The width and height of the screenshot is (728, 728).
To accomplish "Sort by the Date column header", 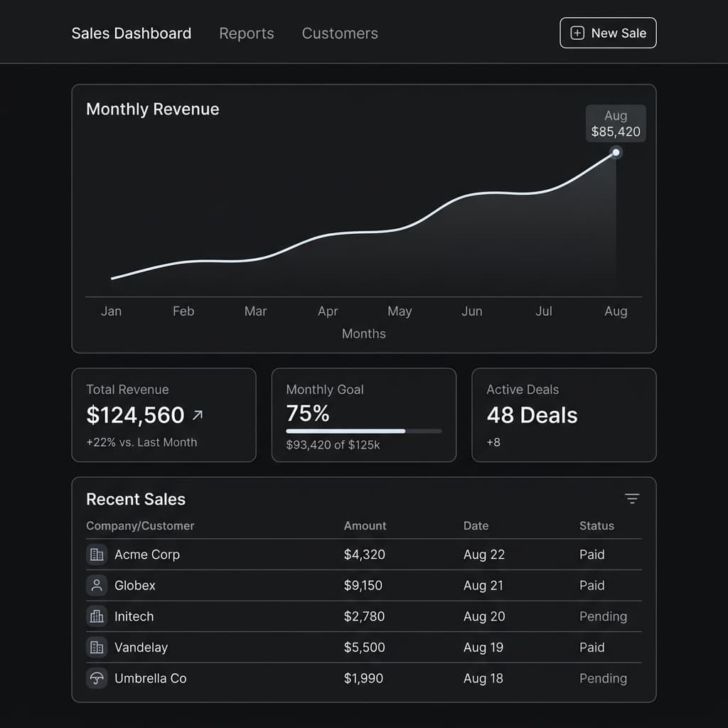I will [x=476, y=525].
